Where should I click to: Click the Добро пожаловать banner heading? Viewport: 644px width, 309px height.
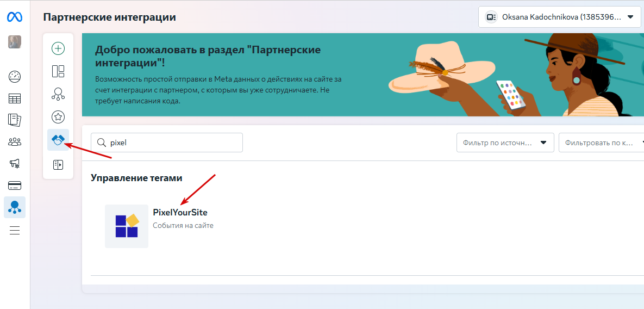[208, 57]
